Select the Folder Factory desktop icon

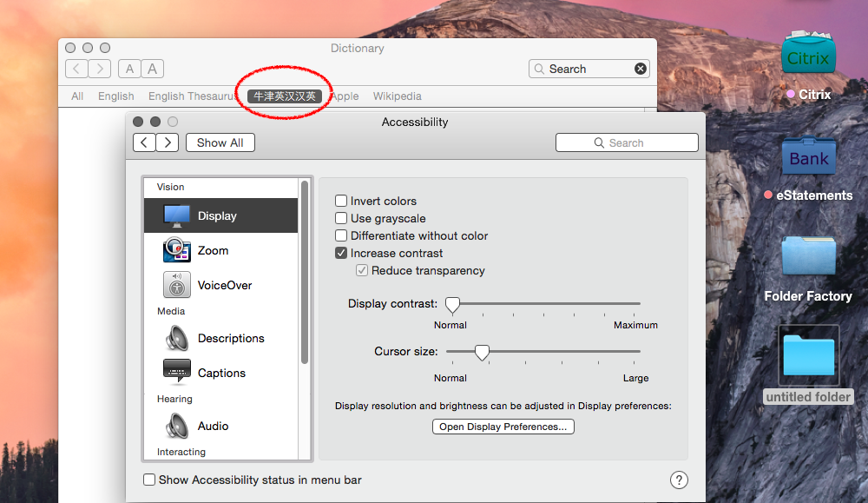tap(808, 255)
